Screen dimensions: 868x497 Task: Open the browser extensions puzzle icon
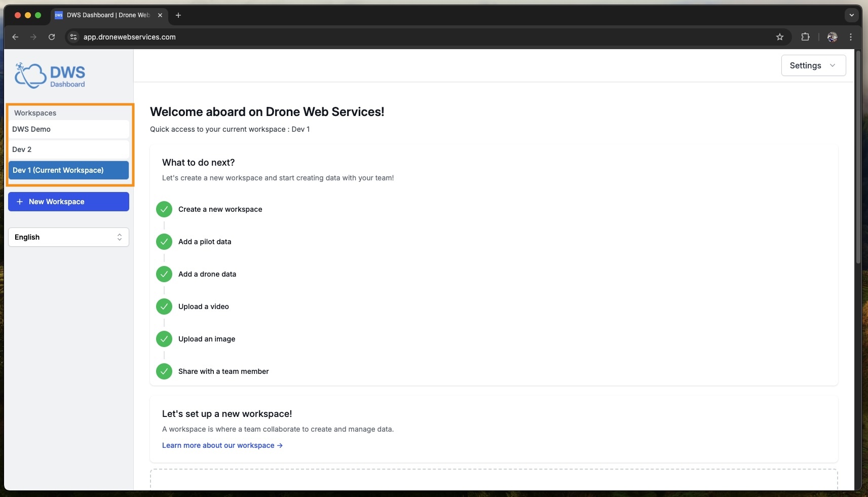(805, 37)
